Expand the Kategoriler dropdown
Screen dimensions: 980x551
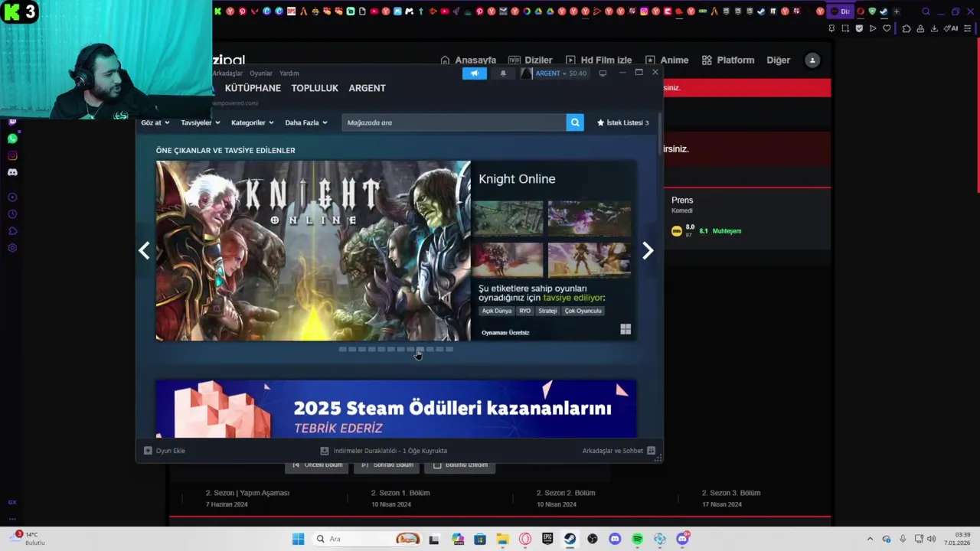(x=252, y=122)
